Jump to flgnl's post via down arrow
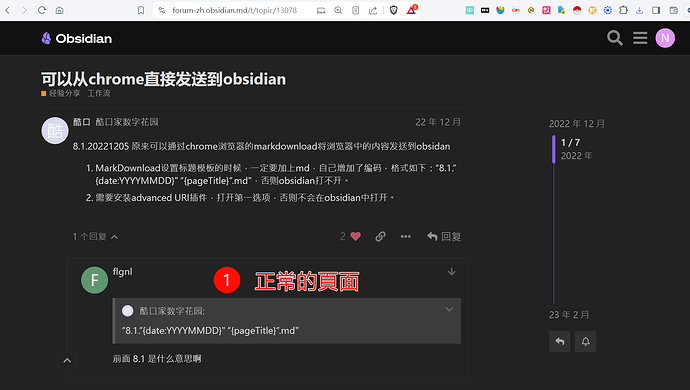 click(451, 272)
